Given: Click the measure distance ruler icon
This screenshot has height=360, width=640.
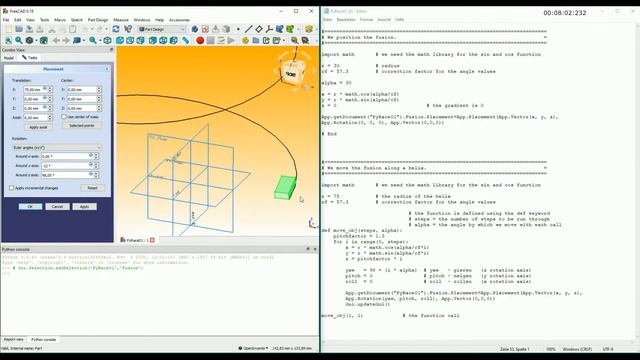Looking at the screenshot, I should pos(186,40).
